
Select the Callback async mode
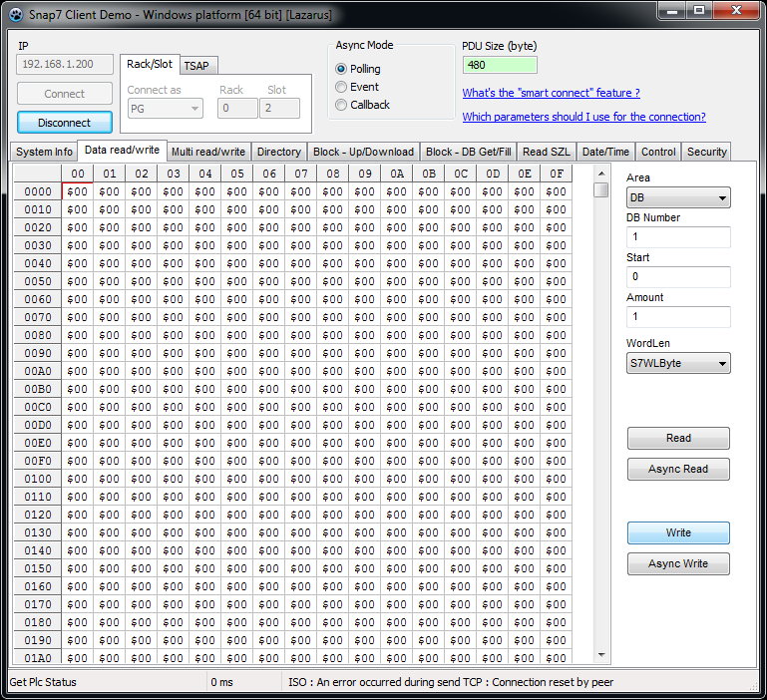[362, 105]
